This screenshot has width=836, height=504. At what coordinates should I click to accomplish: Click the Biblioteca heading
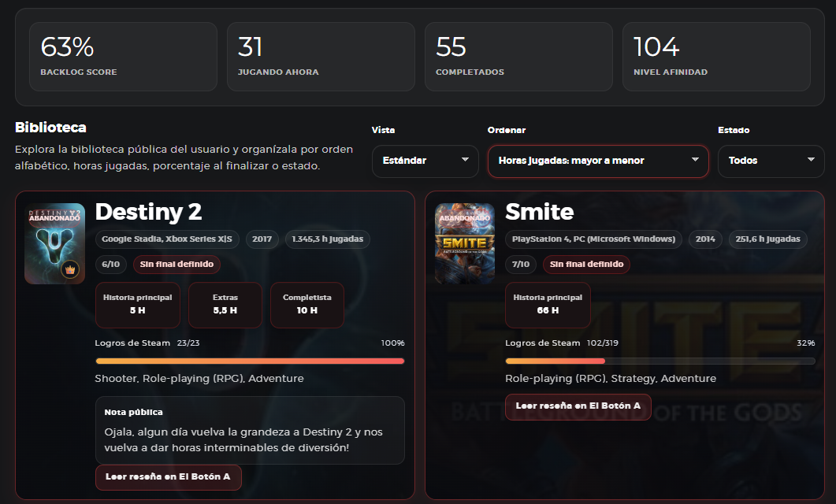point(50,128)
